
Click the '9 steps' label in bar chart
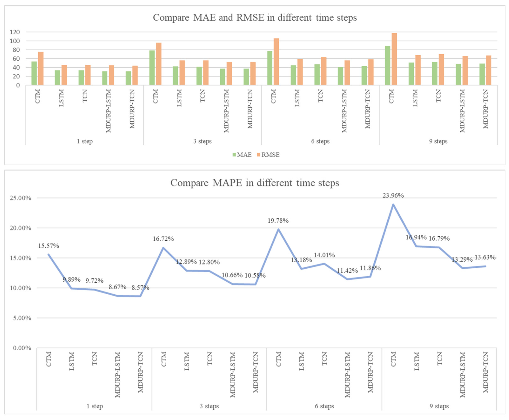[x=438, y=141]
